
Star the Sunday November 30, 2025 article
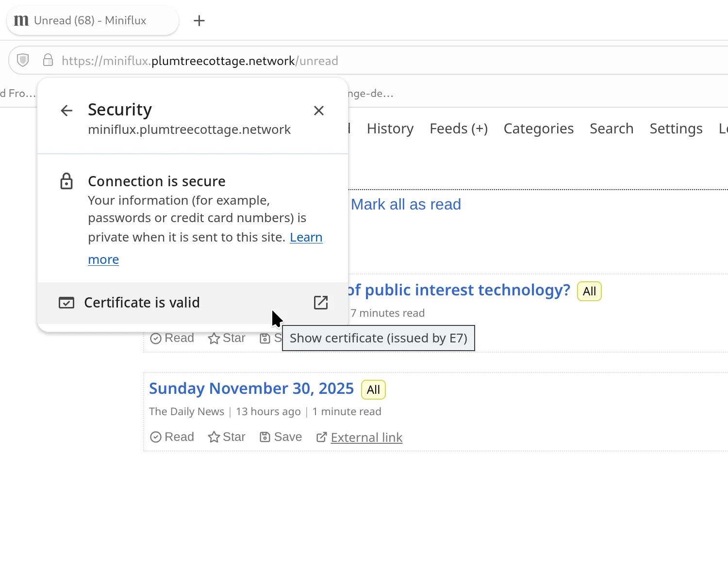pos(214,436)
